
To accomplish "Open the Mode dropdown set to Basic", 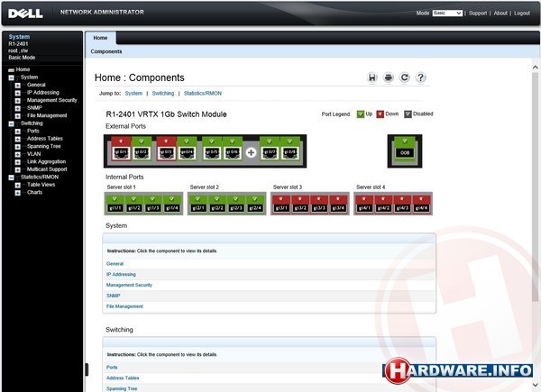I will [x=447, y=14].
